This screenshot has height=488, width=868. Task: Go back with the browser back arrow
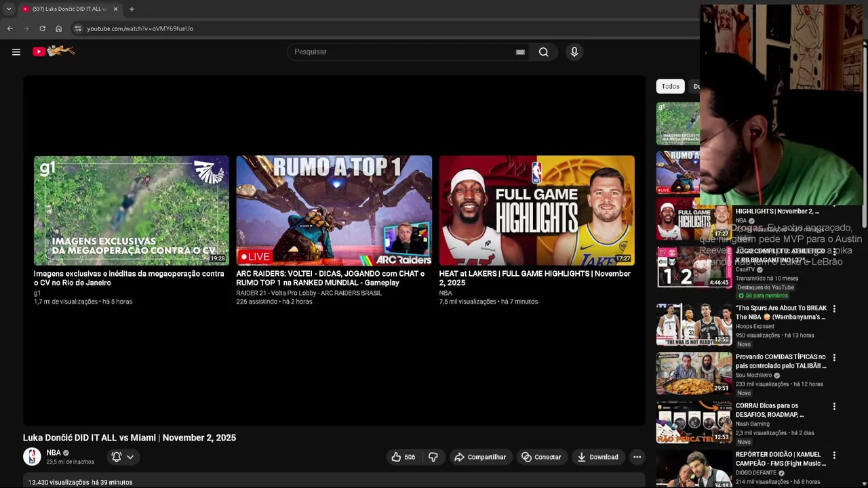pyautogui.click(x=9, y=28)
